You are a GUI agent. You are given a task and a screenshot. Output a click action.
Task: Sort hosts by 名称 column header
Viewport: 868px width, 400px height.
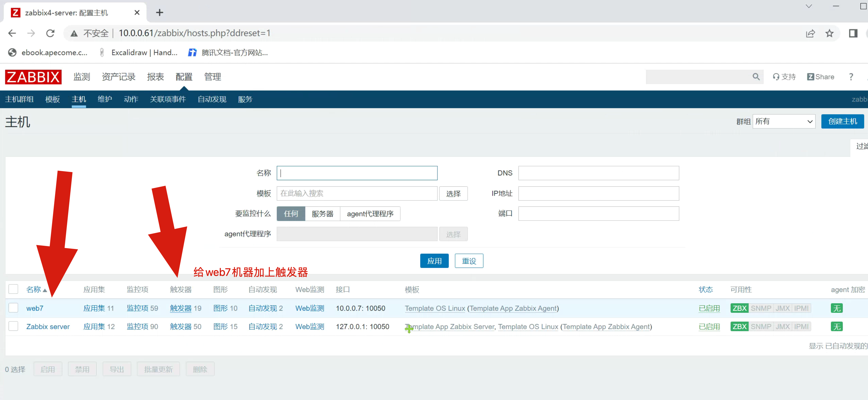(x=34, y=290)
